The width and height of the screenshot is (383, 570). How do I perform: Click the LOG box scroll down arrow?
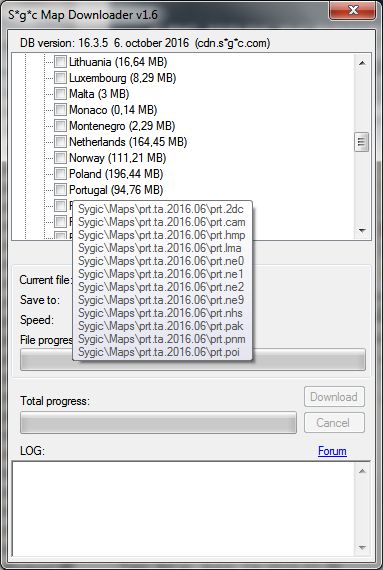pyautogui.click(x=362, y=547)
